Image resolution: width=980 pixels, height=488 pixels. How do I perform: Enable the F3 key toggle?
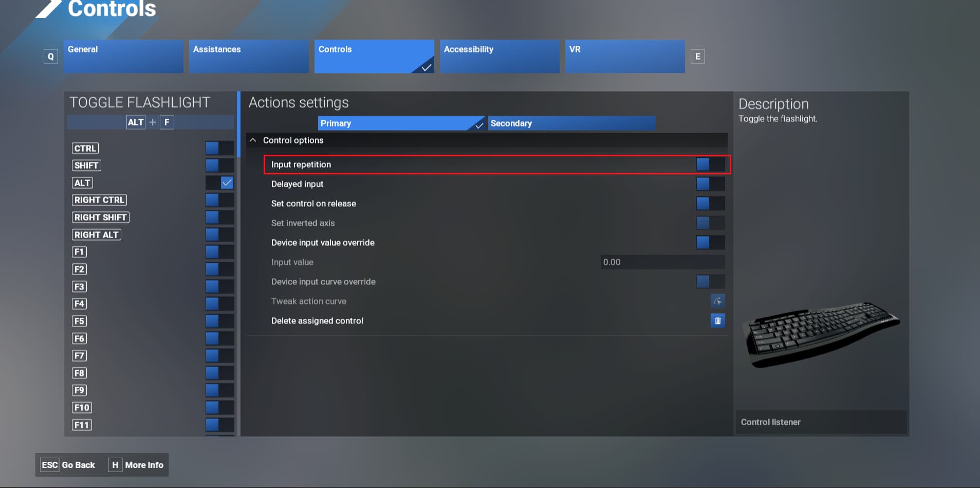[x=219, y=286]
